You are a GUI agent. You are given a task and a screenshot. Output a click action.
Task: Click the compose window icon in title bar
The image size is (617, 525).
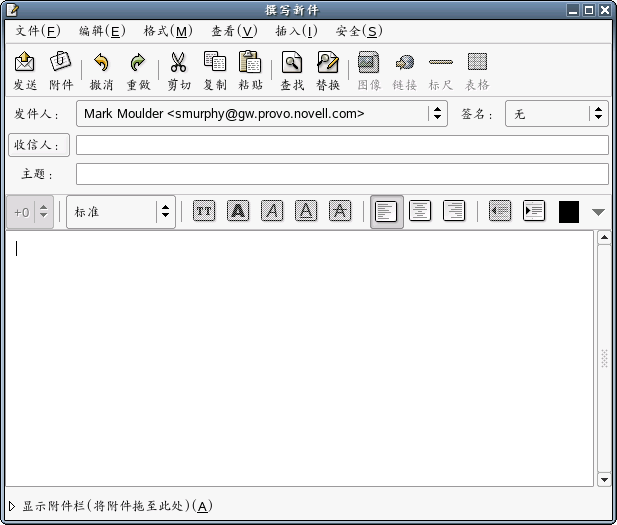pyautogui.click(x=11, y=10)
